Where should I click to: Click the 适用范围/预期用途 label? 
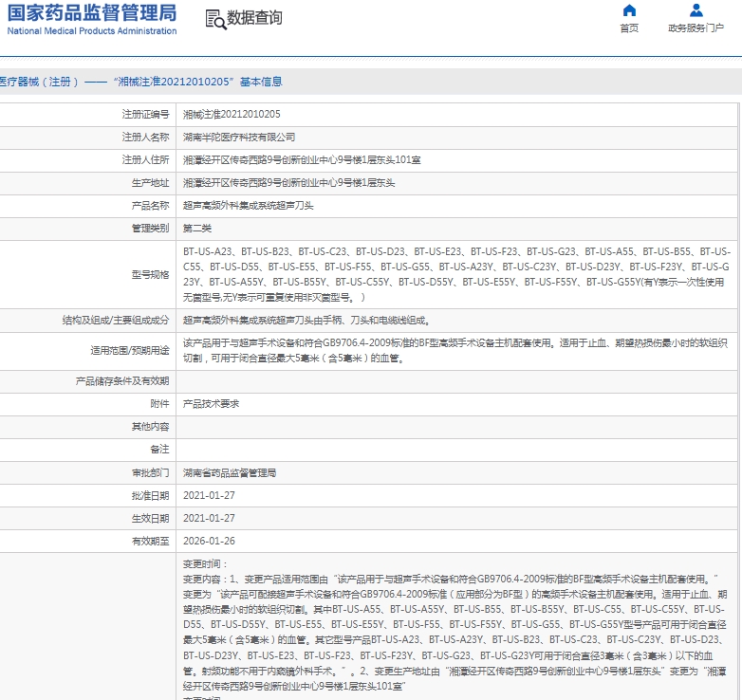130,351
